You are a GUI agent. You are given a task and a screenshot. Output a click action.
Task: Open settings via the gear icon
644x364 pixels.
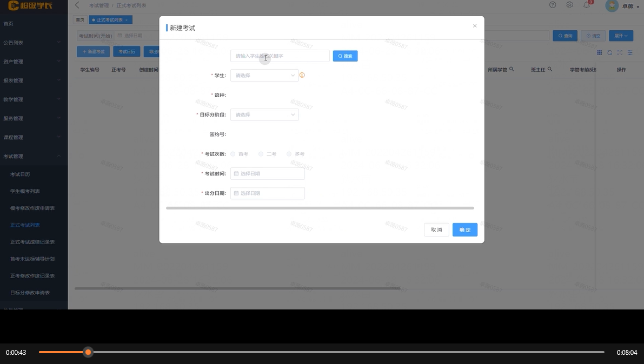click(569, 5)
